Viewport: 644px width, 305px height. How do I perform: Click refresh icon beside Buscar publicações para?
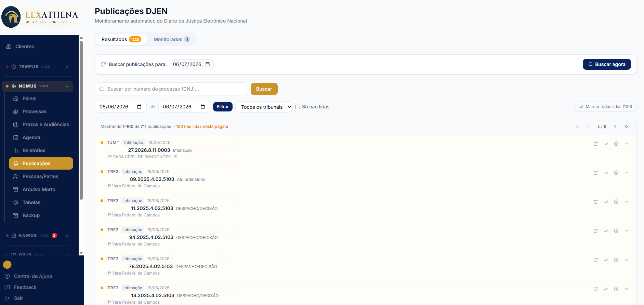point(103,64)
